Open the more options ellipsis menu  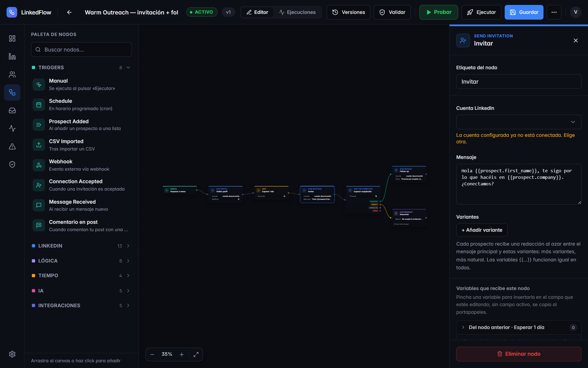point(554,12)
